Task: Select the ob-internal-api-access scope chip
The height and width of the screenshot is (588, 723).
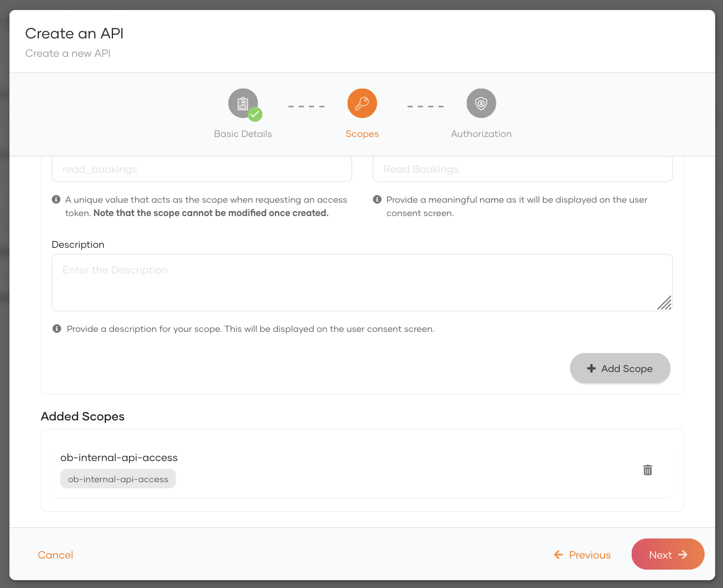Action: coord(118,478)
